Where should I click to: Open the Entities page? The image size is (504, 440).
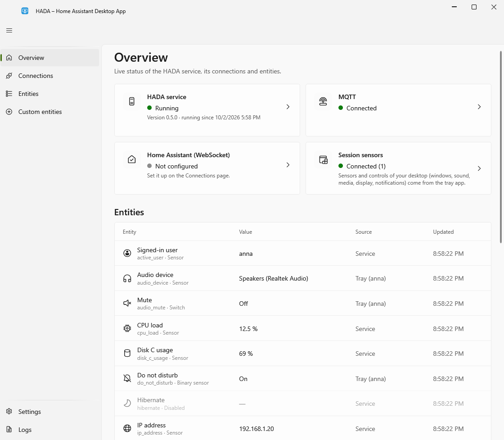coord(50,94)
